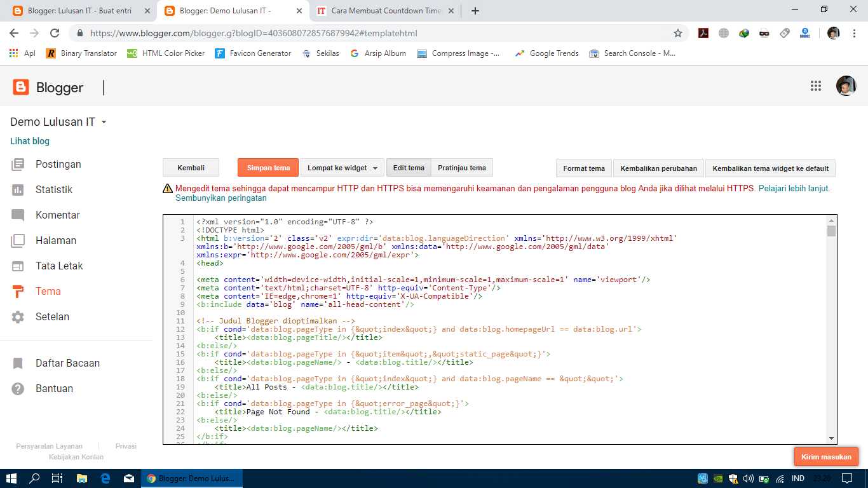This screenshot has height=488, width=868.
Task: Open the HTML Color Picker bookmark
Action: click(166, 53)
